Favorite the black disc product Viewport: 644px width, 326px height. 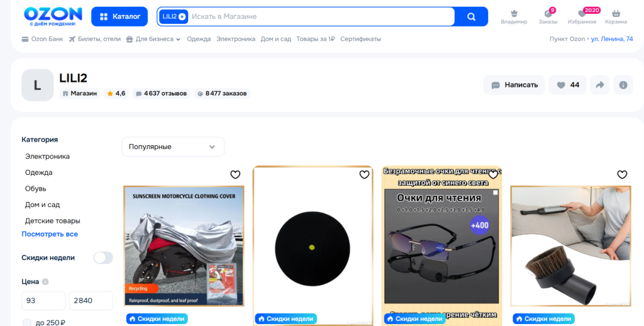click(x=364, y=175)
